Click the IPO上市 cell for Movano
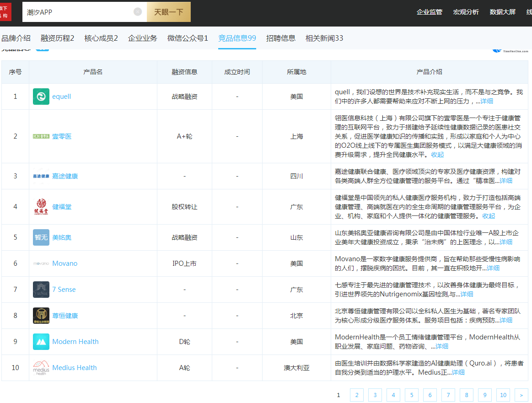The image size is (532, 403). point(184,263)
